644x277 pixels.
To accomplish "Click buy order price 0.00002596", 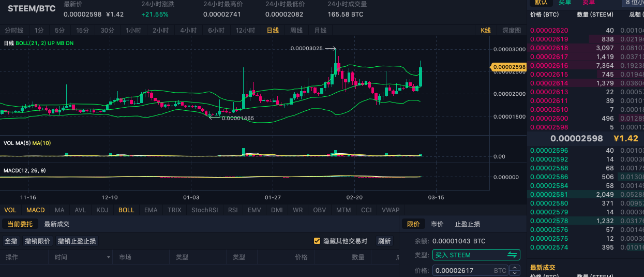I will [549, 151].
